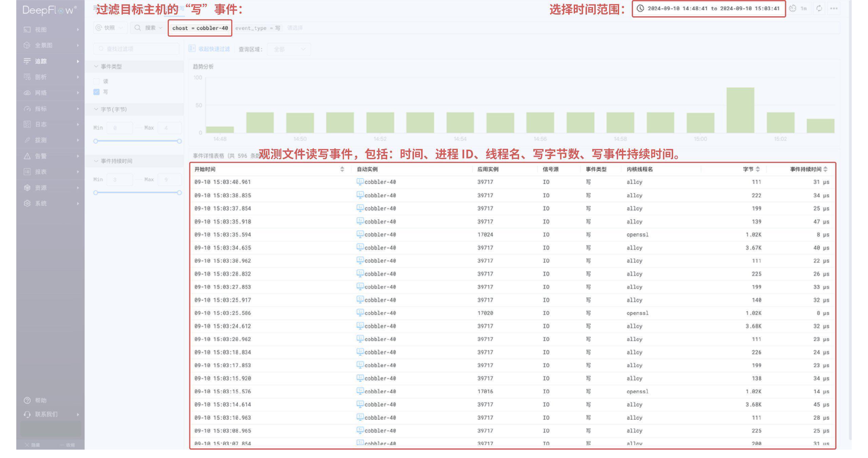Click the 日志 icon in the sidebar
Viewport: 868px width, 458px height.
pyautogui.click(x=27, y=124)
